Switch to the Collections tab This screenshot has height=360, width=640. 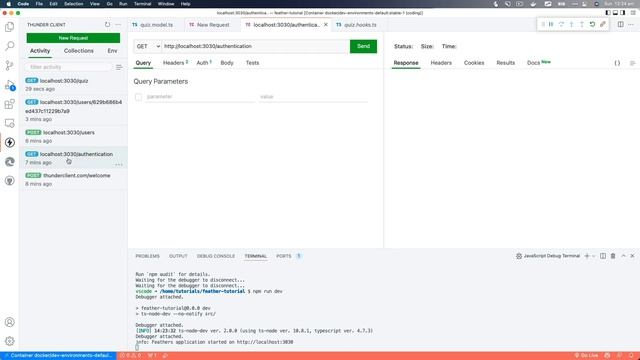[x=78, y=51]
